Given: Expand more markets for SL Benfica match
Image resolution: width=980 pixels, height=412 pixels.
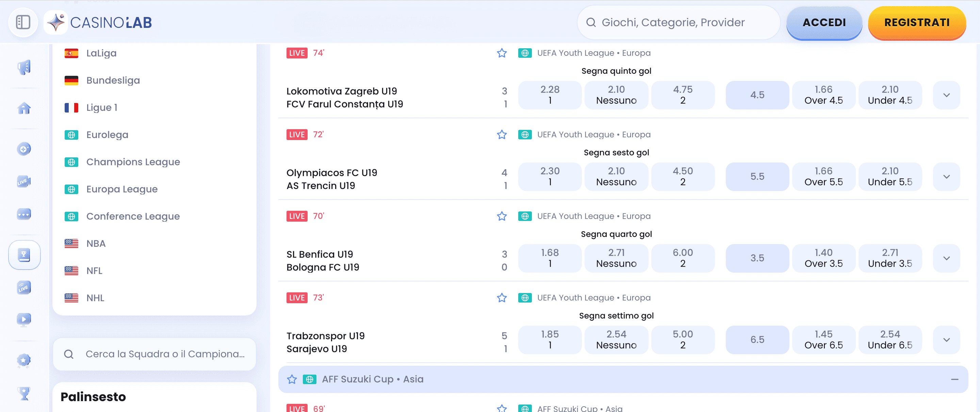Looking at the screenshot, I should [946, 258].
